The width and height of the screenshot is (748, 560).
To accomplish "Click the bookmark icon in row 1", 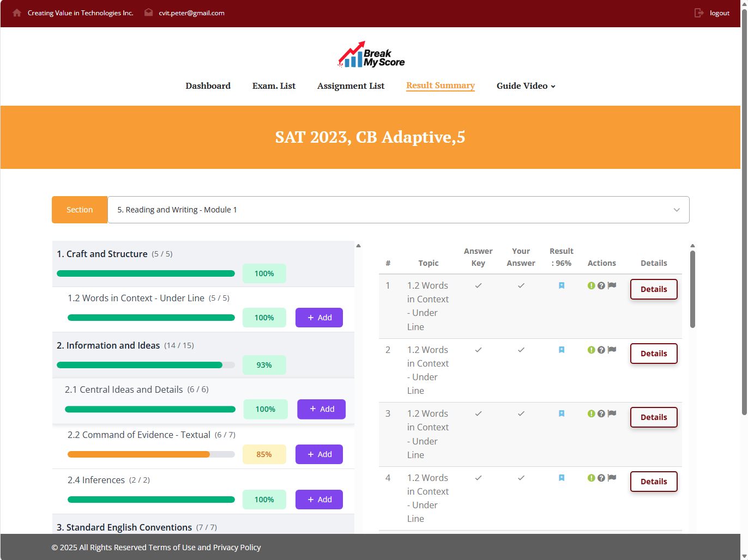I will [x=562, y=285].
